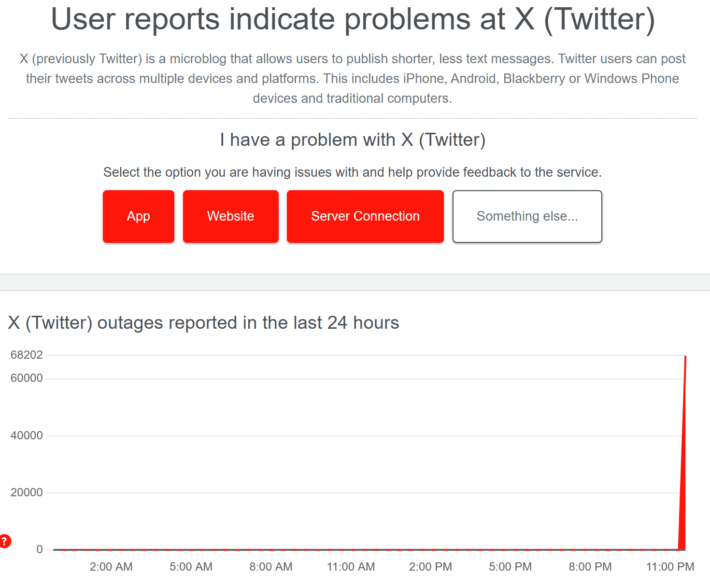
Task: Click the 'Select the option you are having issues' text
Action: [353, 172]
